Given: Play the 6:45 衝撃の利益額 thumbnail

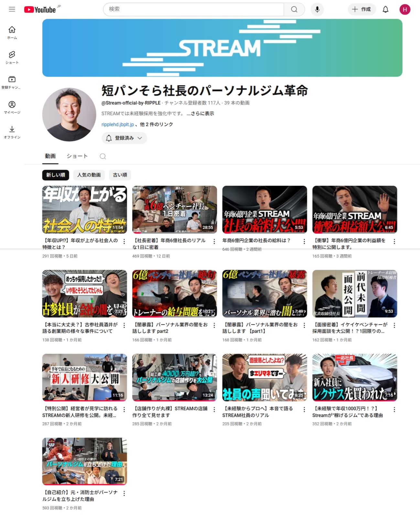Looking at the screenshot, I should (355, 210).
